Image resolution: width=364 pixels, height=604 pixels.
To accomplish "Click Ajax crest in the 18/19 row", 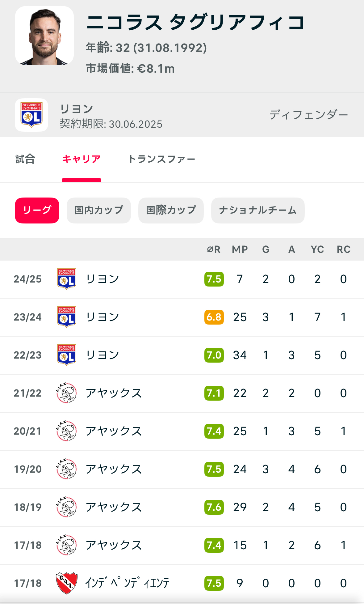I will (67, 507).
